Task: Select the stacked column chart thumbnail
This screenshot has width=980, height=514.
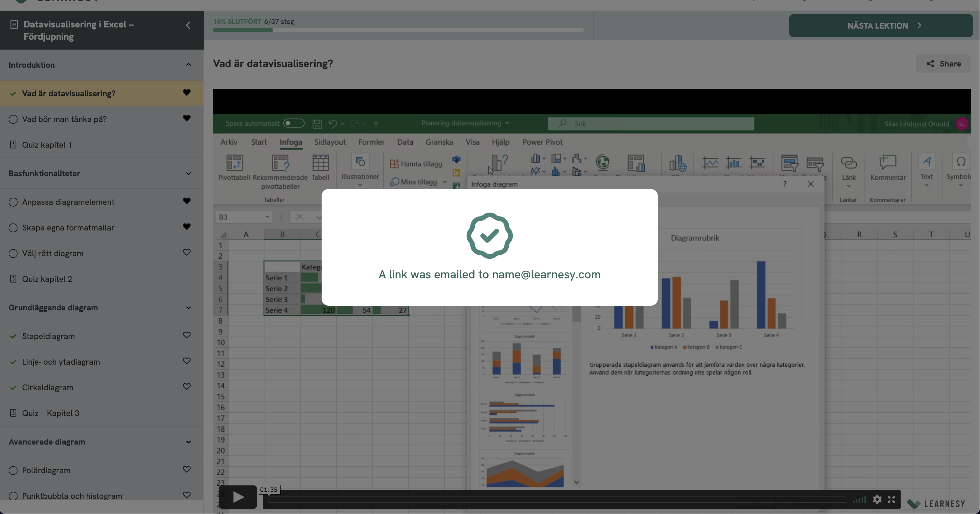Action: pos(524,359)
